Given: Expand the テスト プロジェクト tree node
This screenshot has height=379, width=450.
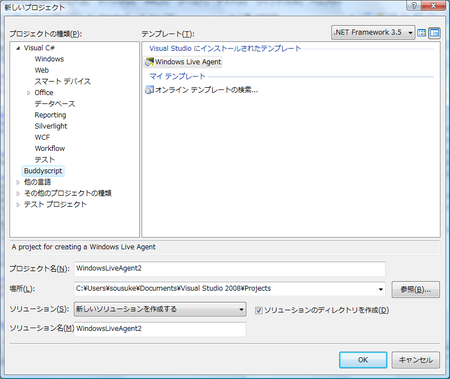Looking at the screenshot, I should coord(18,205).
